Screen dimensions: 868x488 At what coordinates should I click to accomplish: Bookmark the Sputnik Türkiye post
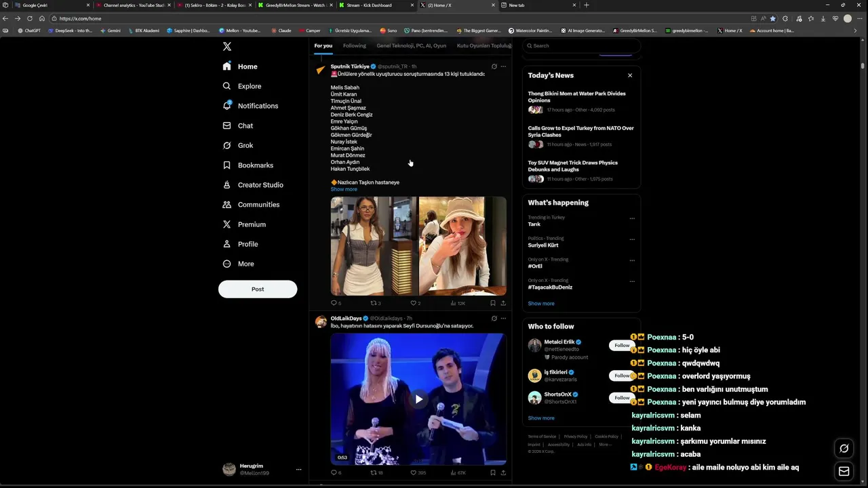point(493,303)
